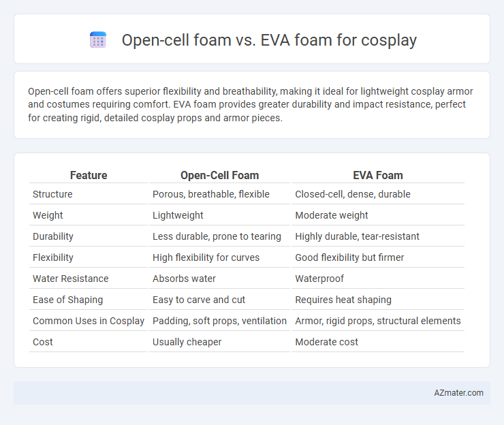Click 'Armor, rigid props, structural elements' cell
504x425 pixels.
point(378,321)
